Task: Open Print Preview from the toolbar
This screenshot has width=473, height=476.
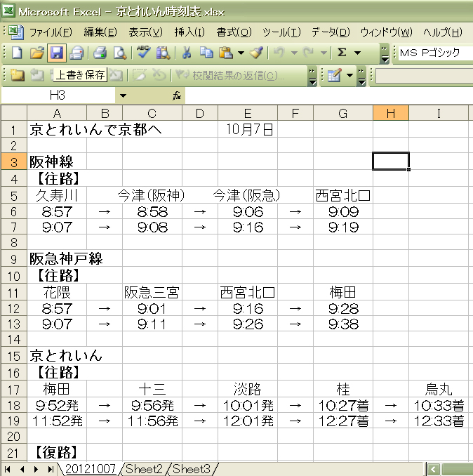Action: click(119, 53)
